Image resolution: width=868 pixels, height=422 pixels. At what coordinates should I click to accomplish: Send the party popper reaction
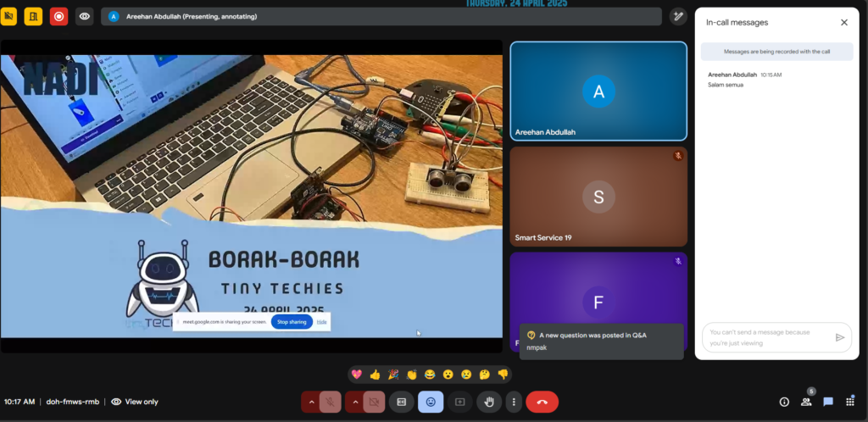(393, 375)
